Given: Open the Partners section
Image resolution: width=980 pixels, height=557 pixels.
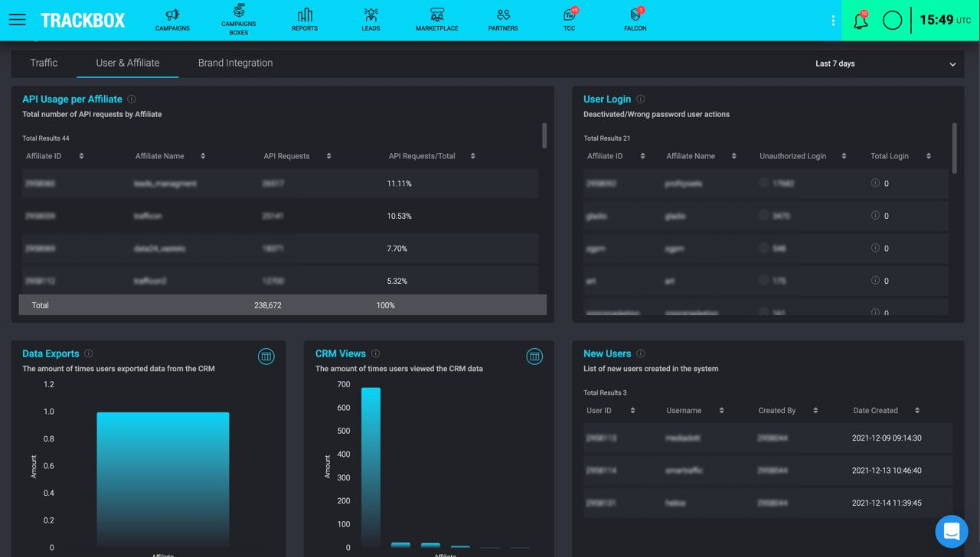Looking at the screenshot, I should point(503,19).
